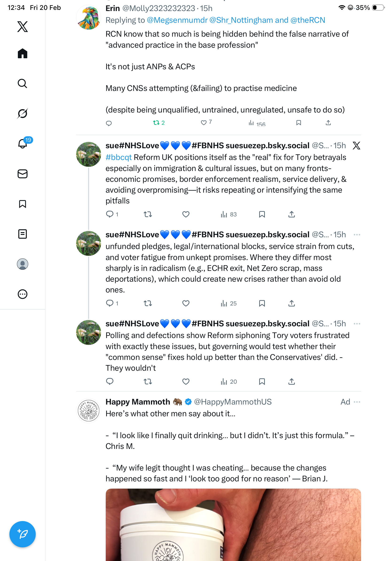Open the Search magnifier in sidebar
This screenshot has width=392, height=561.
[x=23, y=83]
